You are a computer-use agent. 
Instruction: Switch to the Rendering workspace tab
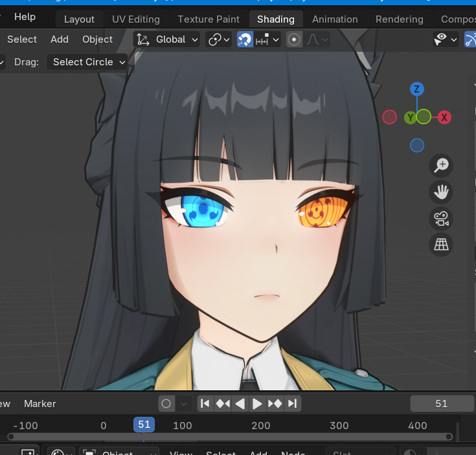399,19
